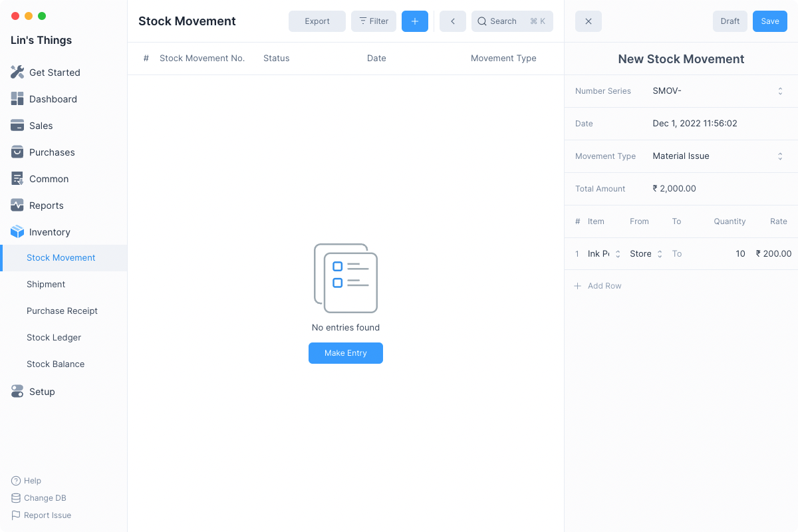Click the Get Started wrench icon
This screenshot has width=798, height=532.
pyautogui.click(x=17, y=72)
